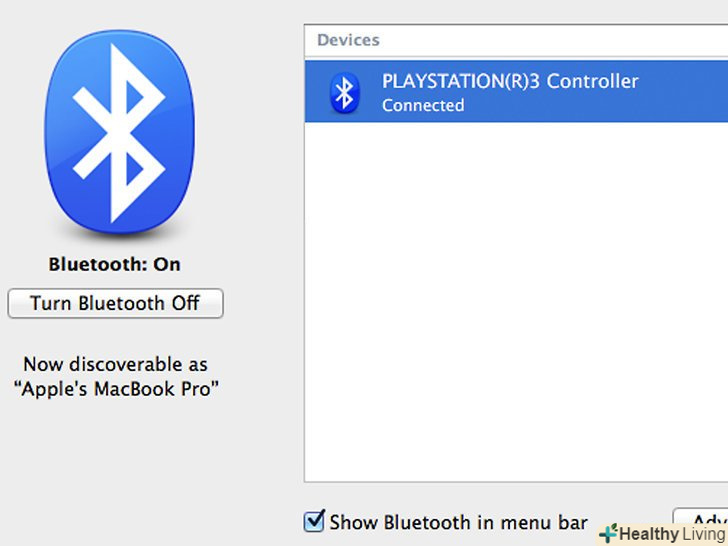Click the Show Bluetooth in menu bar label

click(x=459, y=522)
